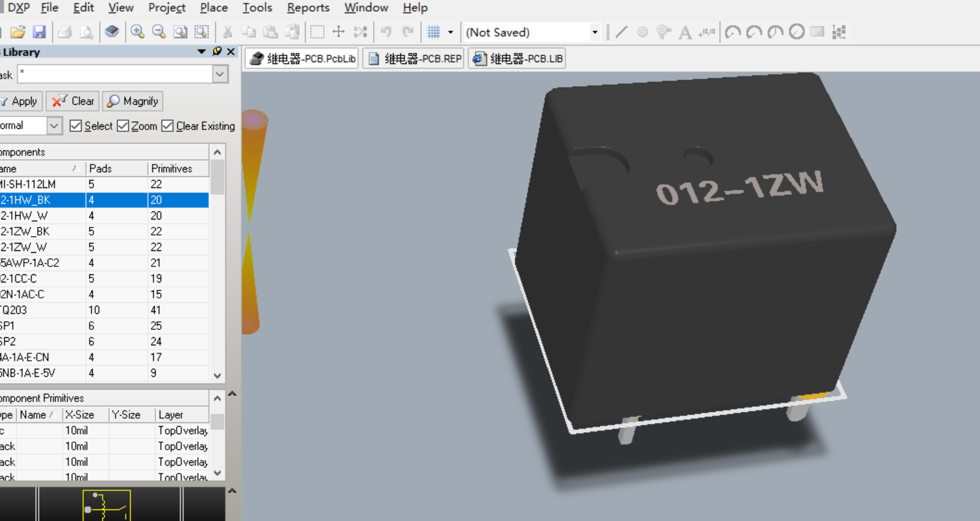Open the Tools menu
This screenshot has width=980, height=521.
coord(257,7)
